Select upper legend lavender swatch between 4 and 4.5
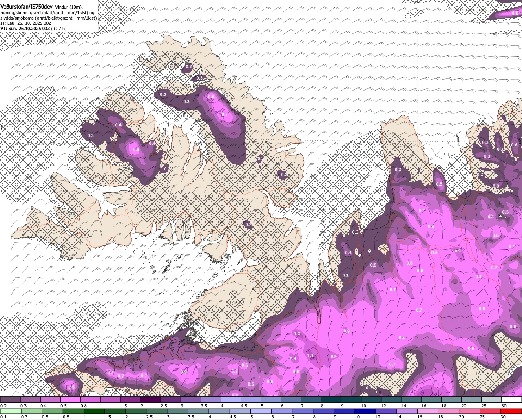The height and width of the screenshot is (420, 522). coord(231,400)
